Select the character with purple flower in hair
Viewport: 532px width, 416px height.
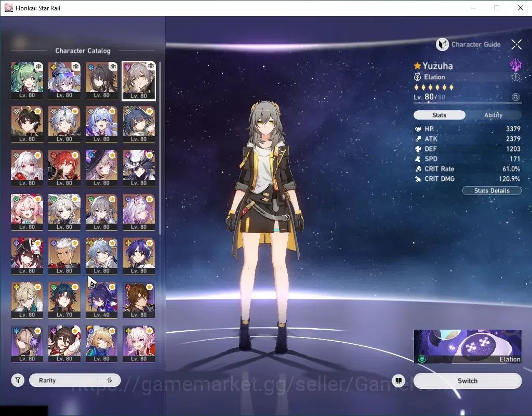point(27,344)
